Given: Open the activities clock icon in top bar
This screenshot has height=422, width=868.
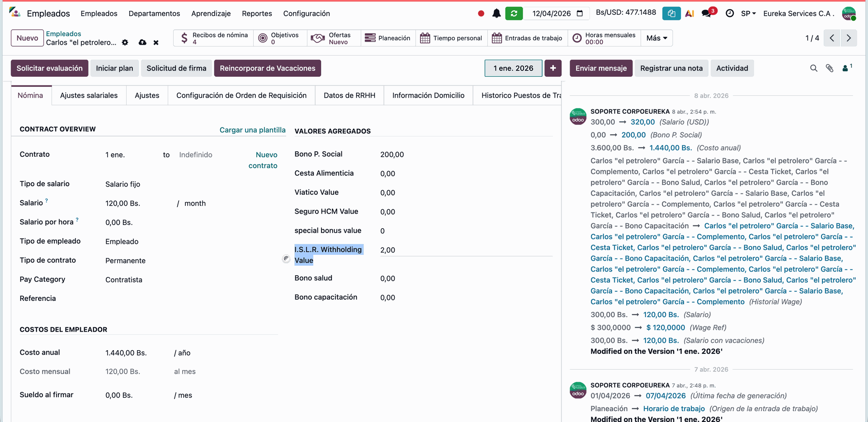Looking at the screenshot, I should click(x=730, y=14).
